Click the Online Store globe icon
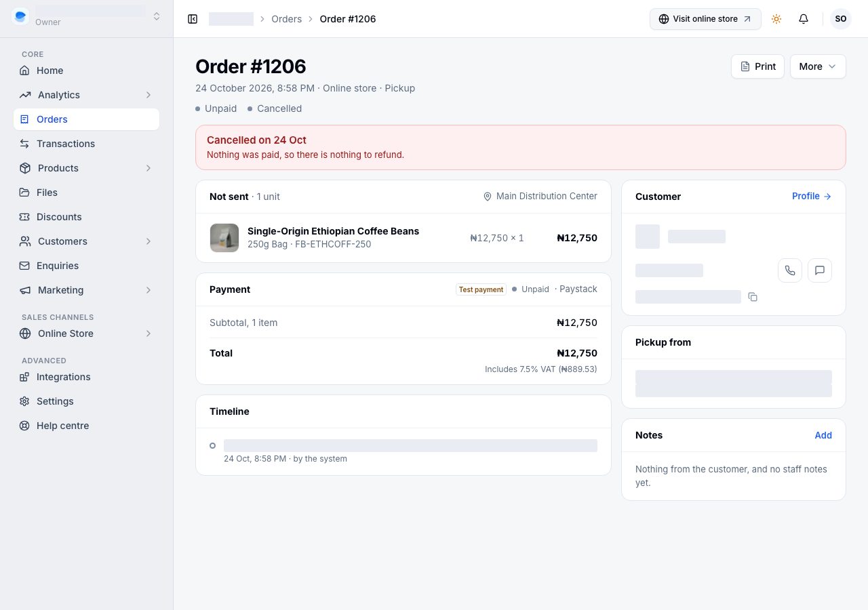The height and width of the screenshot is (610, 868). tap(25, 333)
